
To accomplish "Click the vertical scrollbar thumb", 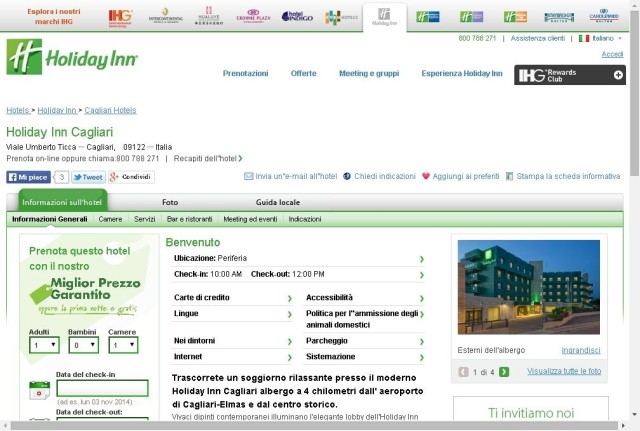I will click(x=635, y=92).
